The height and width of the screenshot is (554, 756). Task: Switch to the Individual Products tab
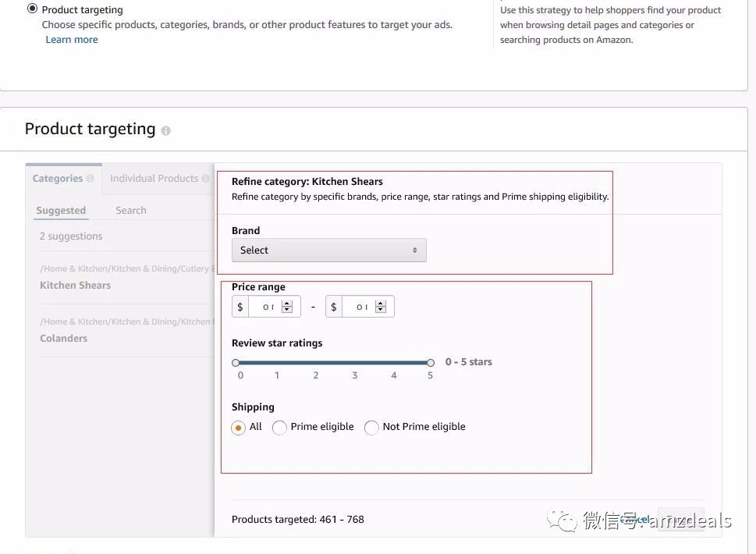click(x=154, y=179)
